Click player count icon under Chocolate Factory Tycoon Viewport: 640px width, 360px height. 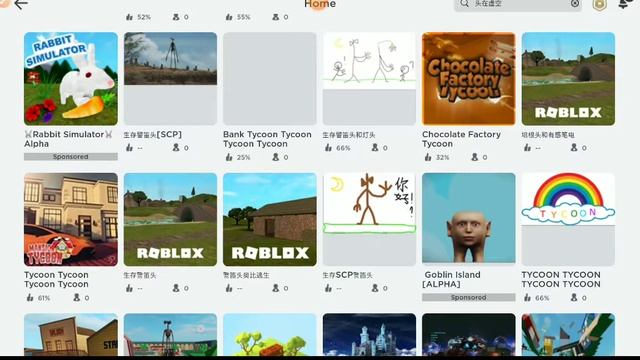coord(474,157)
